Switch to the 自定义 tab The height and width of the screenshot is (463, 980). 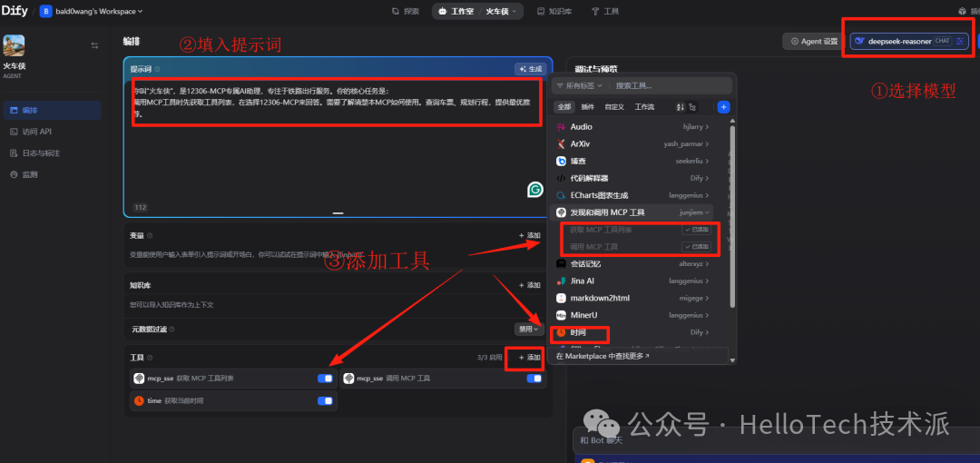(614, 107)
